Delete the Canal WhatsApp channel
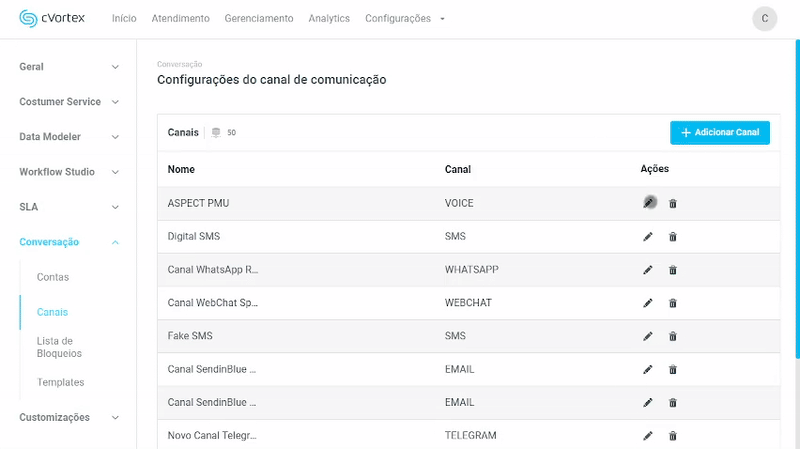Image resolution: width=800 pixels, height=449 pixels. pyautogui.click(x=673, y=270)
